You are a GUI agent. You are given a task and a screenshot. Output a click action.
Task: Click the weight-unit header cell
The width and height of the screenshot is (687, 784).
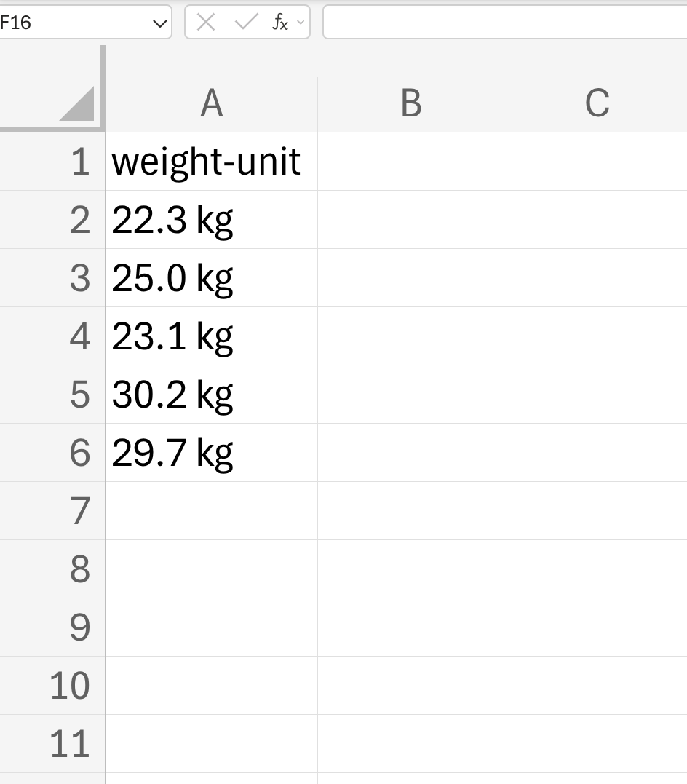coord(212,162)
